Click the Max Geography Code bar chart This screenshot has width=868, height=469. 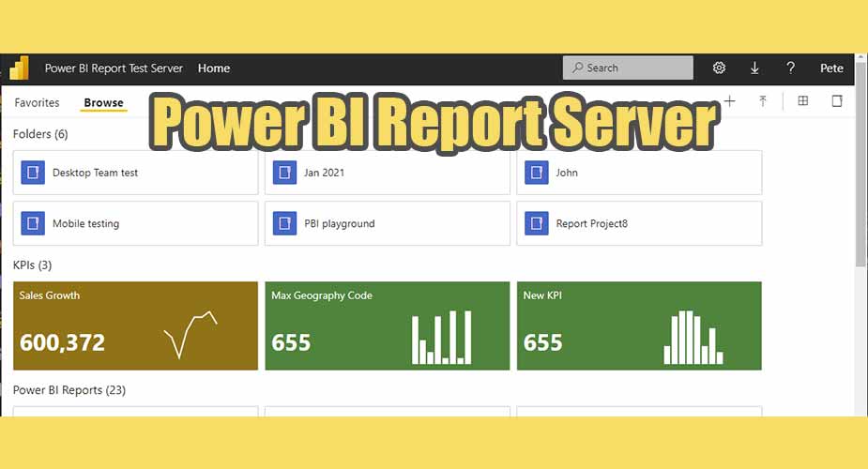click(x=442, y=337)
